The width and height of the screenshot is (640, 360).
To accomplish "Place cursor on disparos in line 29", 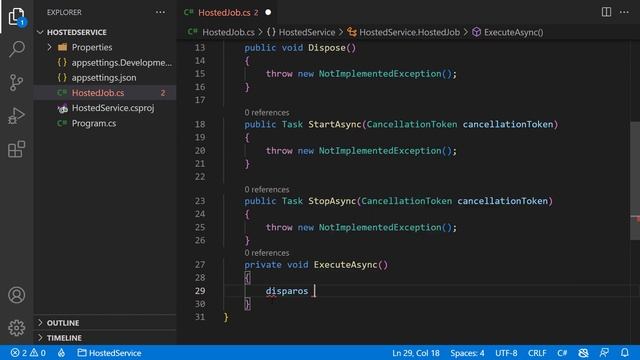I will [x=287, y=291].
